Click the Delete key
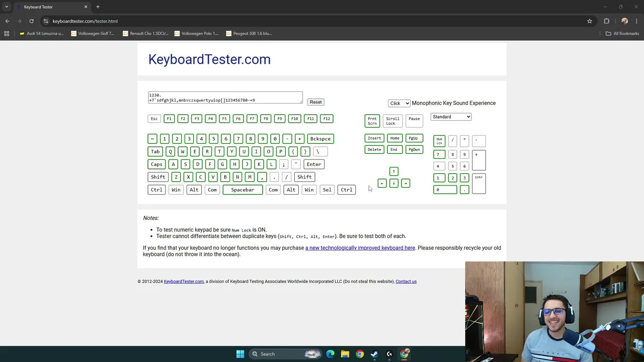This screenshot has width=644, height=362. pos(374,150)
